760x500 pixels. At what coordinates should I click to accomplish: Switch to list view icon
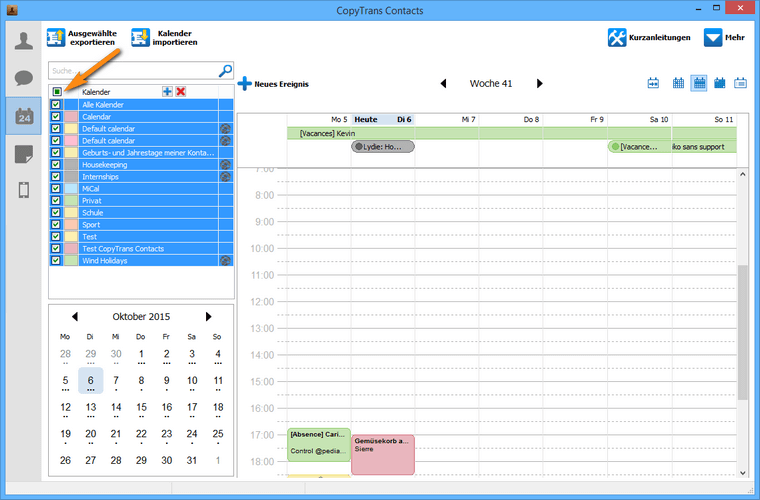tap(740, 83)
